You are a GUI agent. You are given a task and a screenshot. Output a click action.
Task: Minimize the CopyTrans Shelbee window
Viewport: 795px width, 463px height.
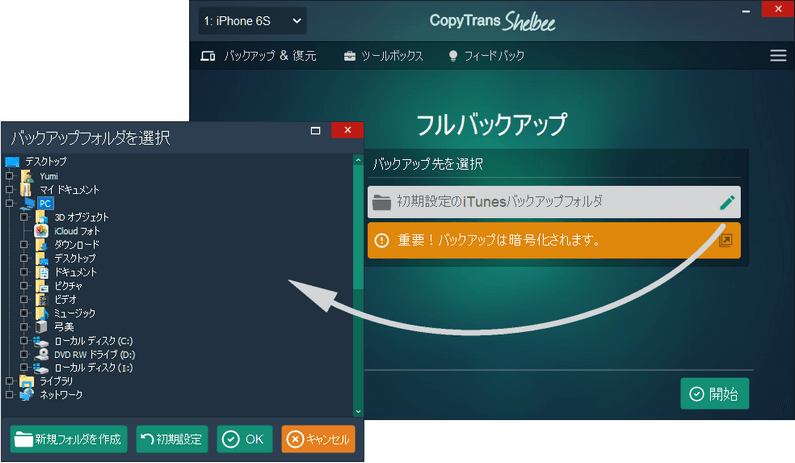pos(746,10)
